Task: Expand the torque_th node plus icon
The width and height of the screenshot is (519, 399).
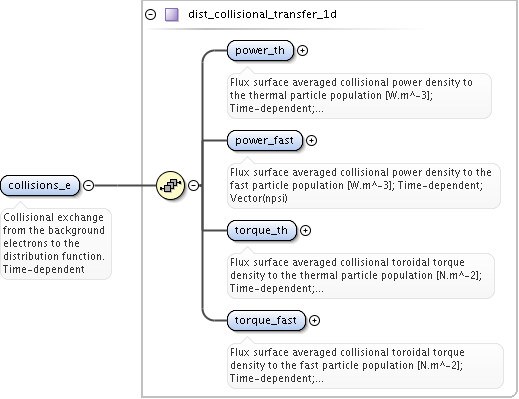Action: 305,230
